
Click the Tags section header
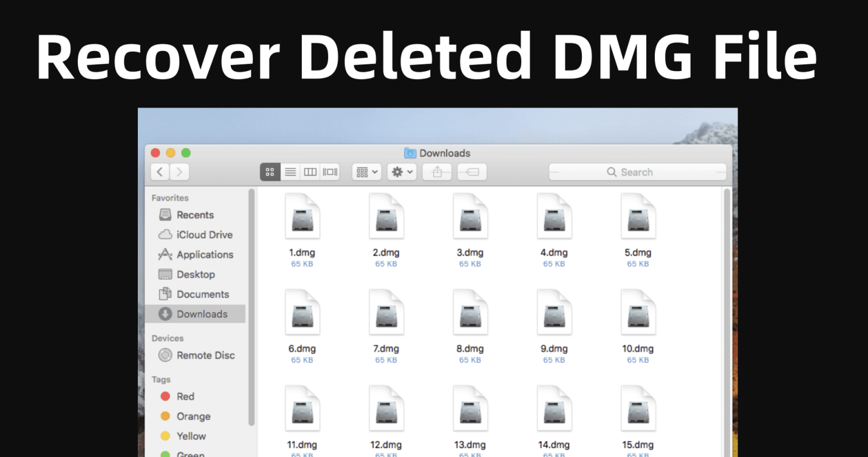tap(161, 379)
